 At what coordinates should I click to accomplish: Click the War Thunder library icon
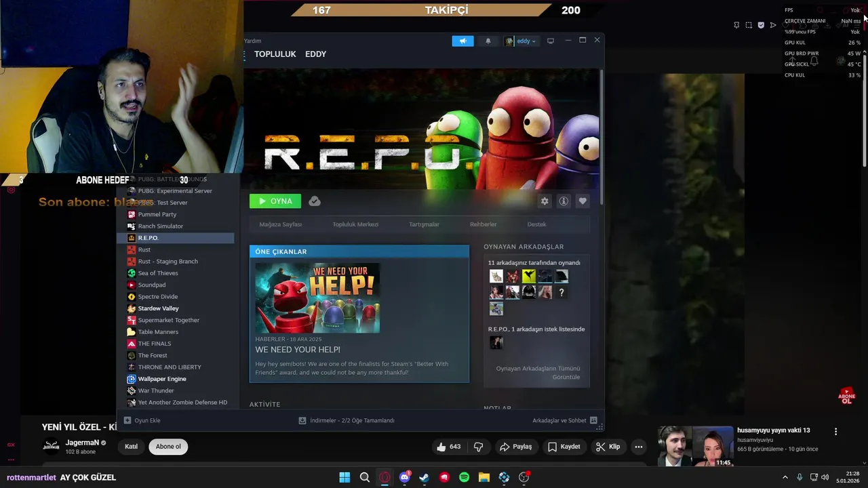coord(132,390)
